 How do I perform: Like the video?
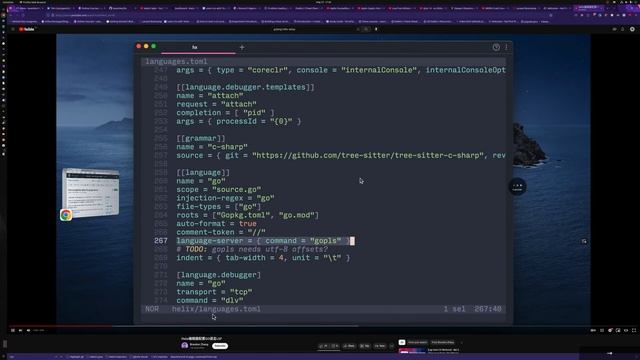324,346
